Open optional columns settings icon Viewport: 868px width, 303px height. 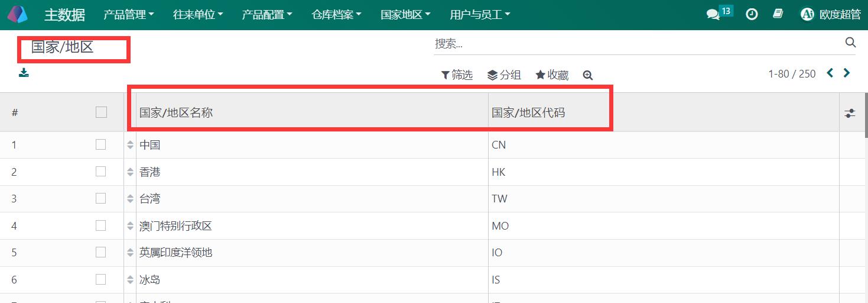[x=850, y=113]
